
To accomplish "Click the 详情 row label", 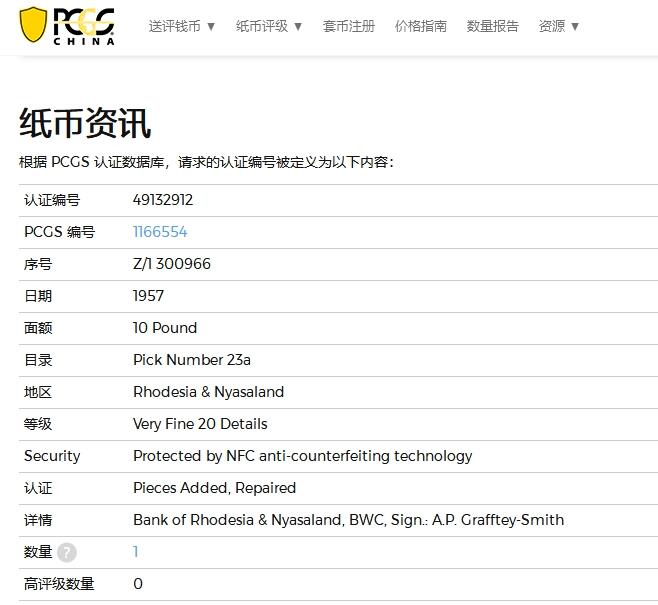I will point(38,520).
